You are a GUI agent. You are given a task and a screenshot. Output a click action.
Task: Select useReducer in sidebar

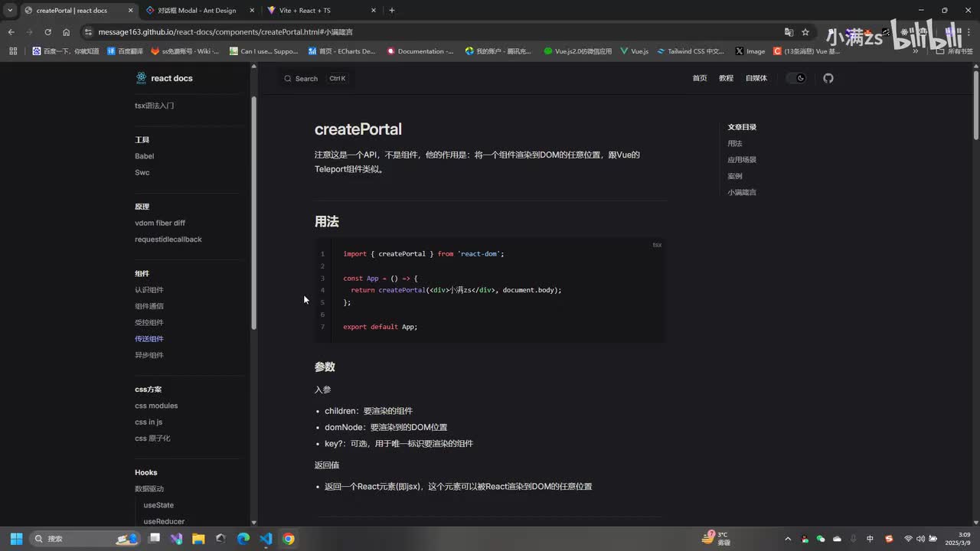coord(164,521)
